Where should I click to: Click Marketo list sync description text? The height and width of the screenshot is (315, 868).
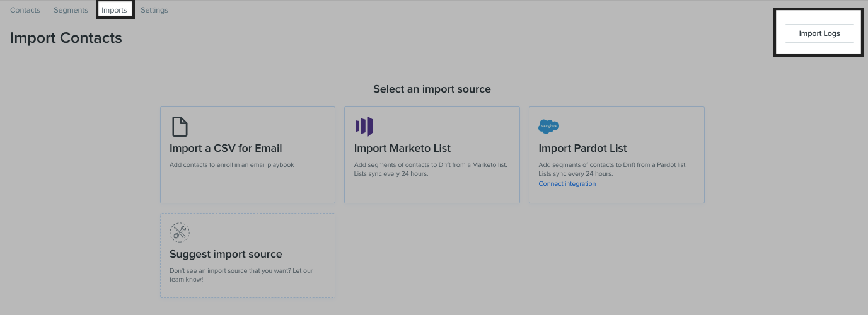[431, 169]
